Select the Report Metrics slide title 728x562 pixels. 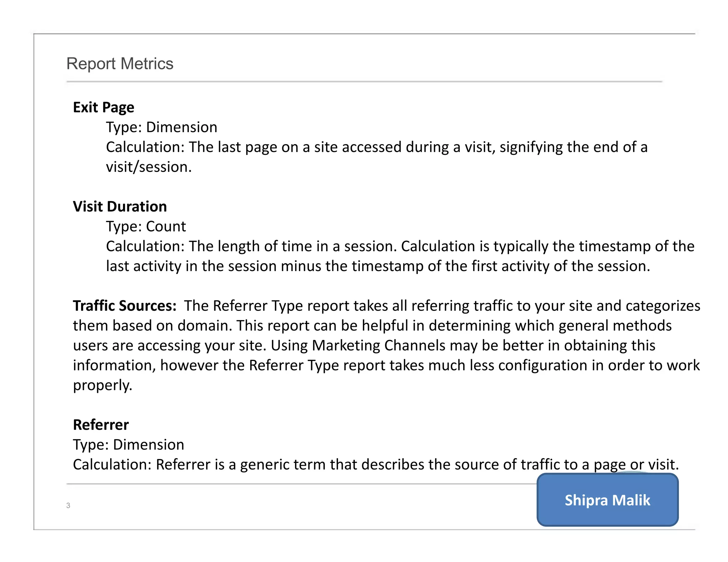pyautogui.click(x=120, y=64)
